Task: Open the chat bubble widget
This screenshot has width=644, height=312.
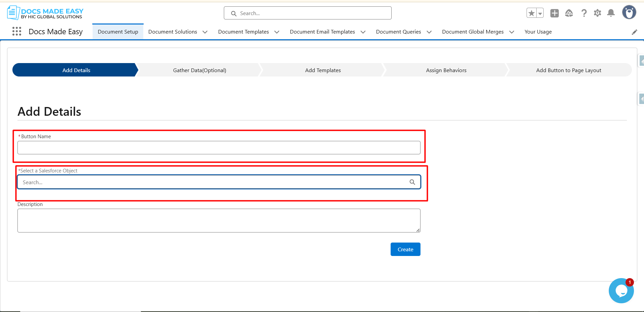Action: click(621, 291)
